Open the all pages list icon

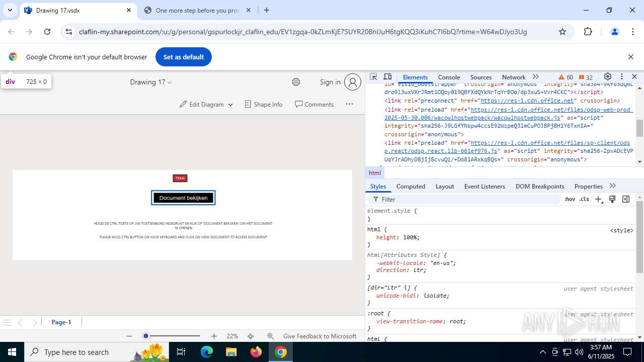coord(7,322)
